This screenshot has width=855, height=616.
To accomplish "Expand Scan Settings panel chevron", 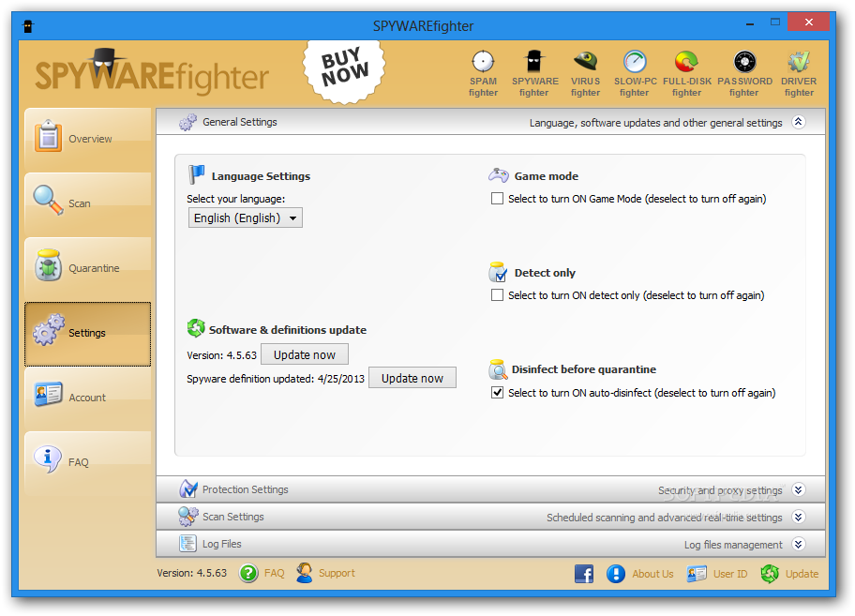I will pos(799,517).
